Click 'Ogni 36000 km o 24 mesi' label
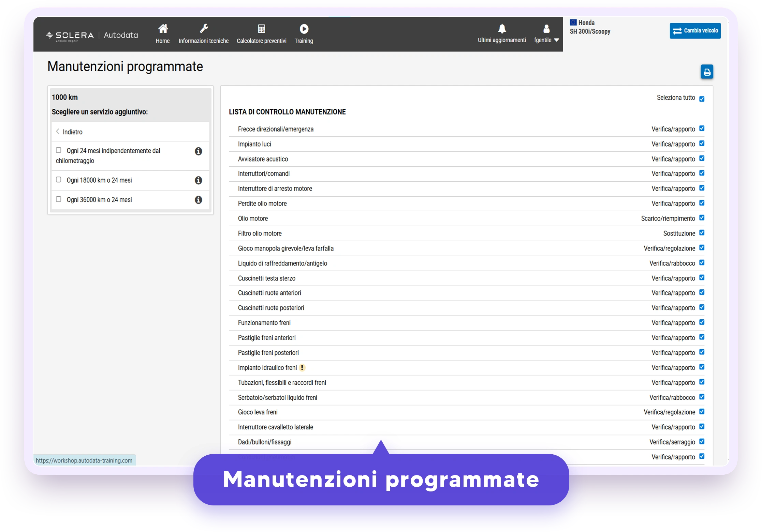Viewport: 762px width, 532px height. 99,200
